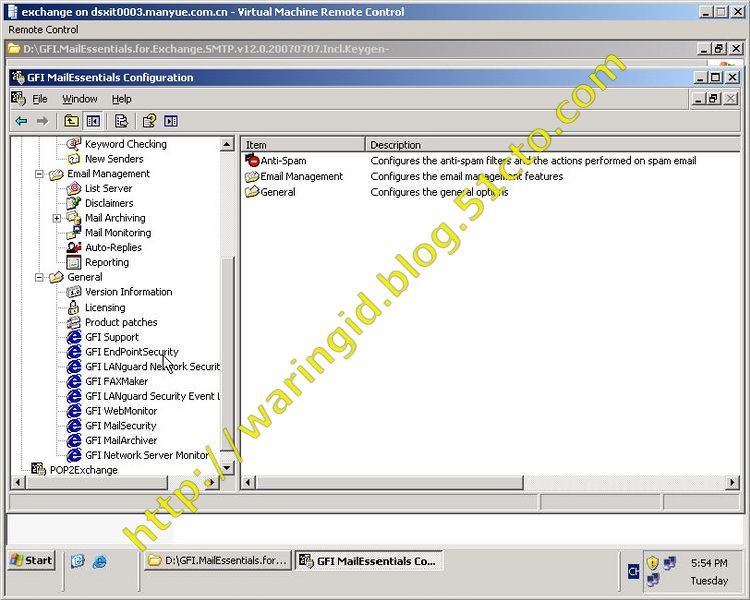Click Show/Hide Console Tree toolbar icon

pyautogui.click(x=93, y=121)
